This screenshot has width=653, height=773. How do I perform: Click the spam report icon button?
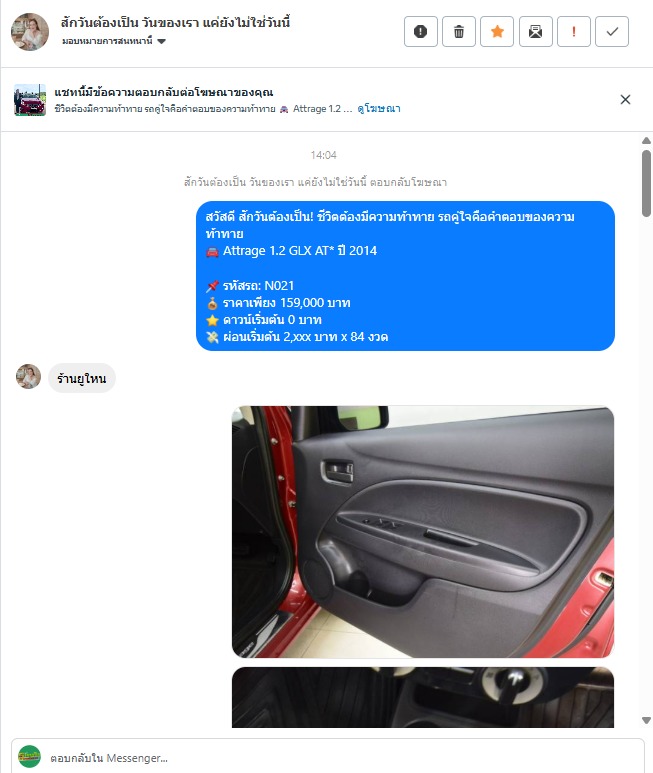coord(420,32)
